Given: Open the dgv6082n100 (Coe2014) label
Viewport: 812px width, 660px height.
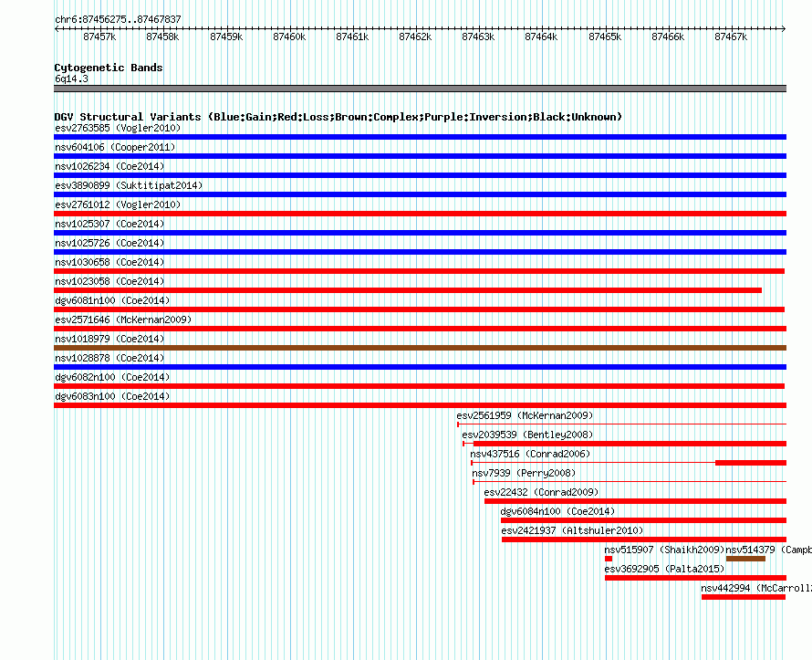Looking at the screenshot, I should click(x=112, y=377).
